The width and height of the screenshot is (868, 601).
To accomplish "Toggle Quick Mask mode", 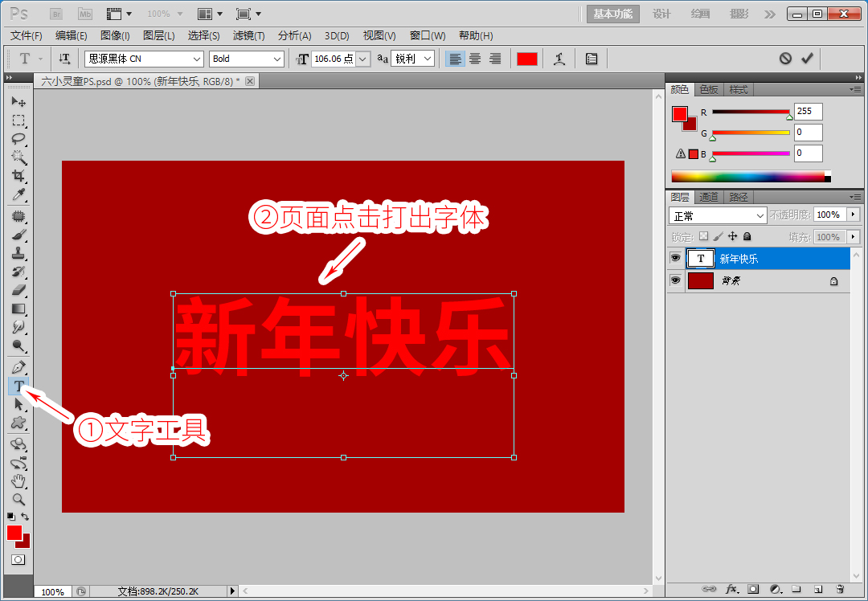I will 18,559.
